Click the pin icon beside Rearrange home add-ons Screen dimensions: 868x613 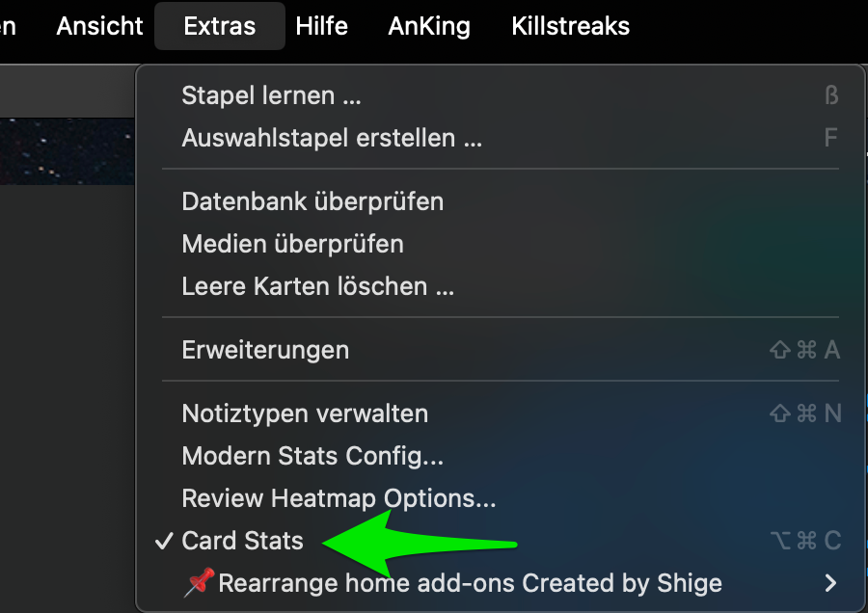(199, 583)
